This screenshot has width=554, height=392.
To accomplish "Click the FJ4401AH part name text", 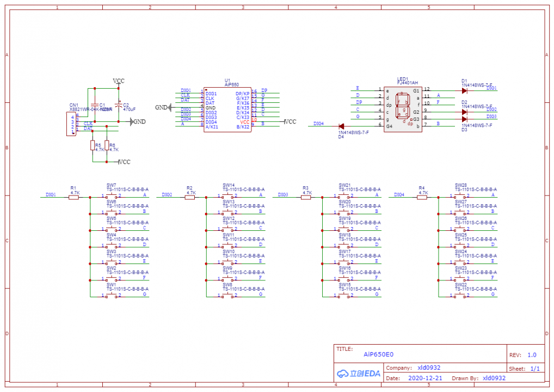I will [x=408, y=83].
